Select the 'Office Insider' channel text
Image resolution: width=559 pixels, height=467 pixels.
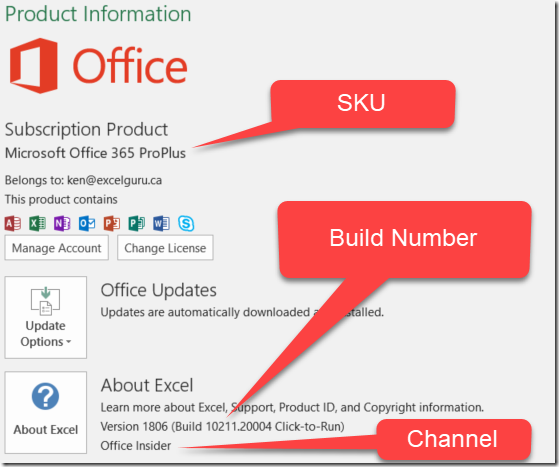coord(135,446)
